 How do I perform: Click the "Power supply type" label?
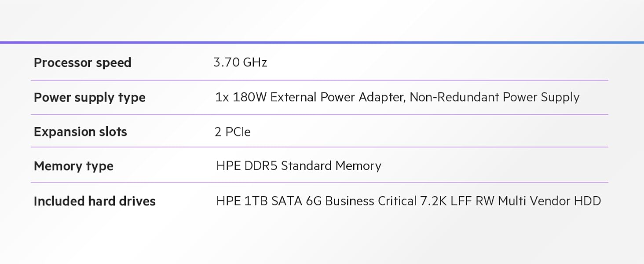(x=89, y=98)
